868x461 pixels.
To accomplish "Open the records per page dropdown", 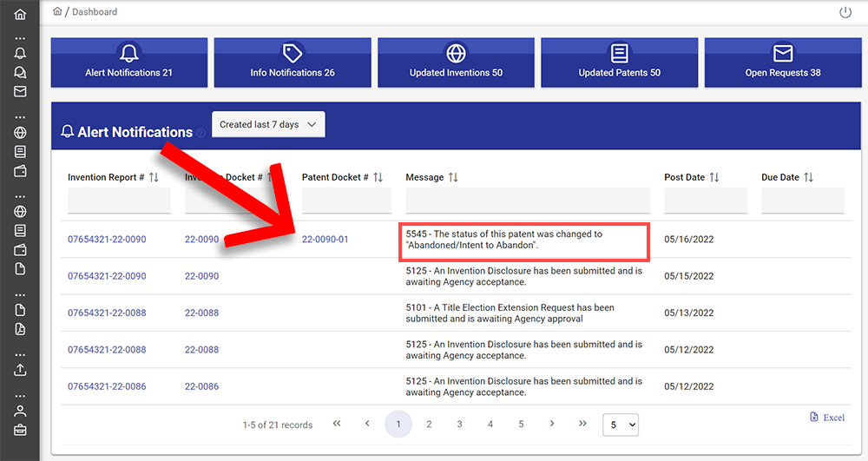I will tap(621, 425).
